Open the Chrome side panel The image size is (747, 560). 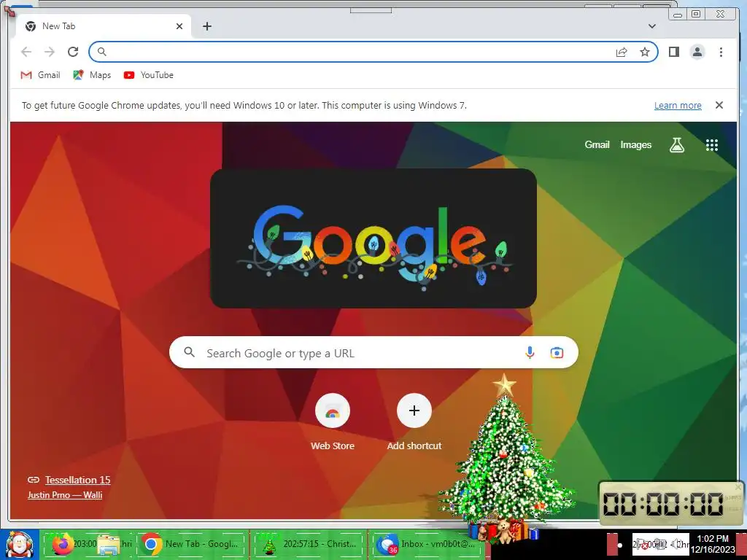673,52
